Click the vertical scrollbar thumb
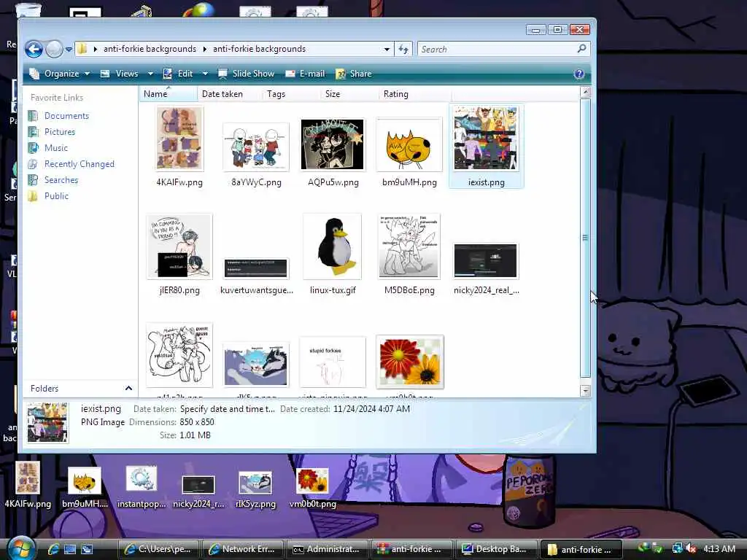Viewport: 747px width, 560px height. click(586, 238)
